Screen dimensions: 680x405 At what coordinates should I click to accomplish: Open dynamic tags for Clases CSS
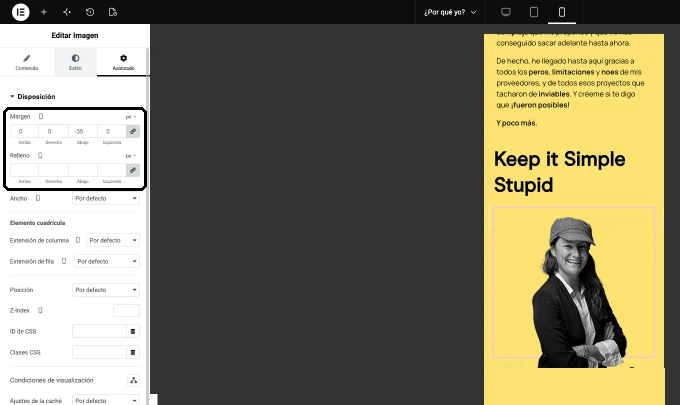click(x=133, y=352)
